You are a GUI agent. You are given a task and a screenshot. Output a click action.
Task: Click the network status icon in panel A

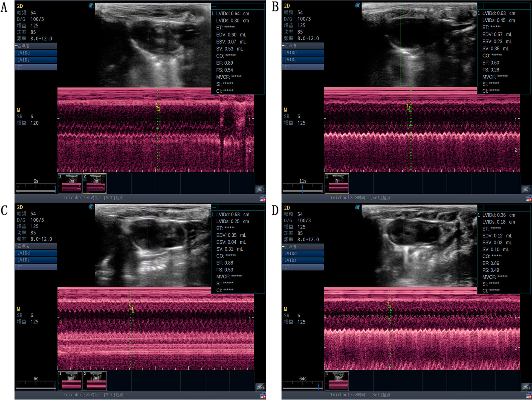click(x=263, y=198)
